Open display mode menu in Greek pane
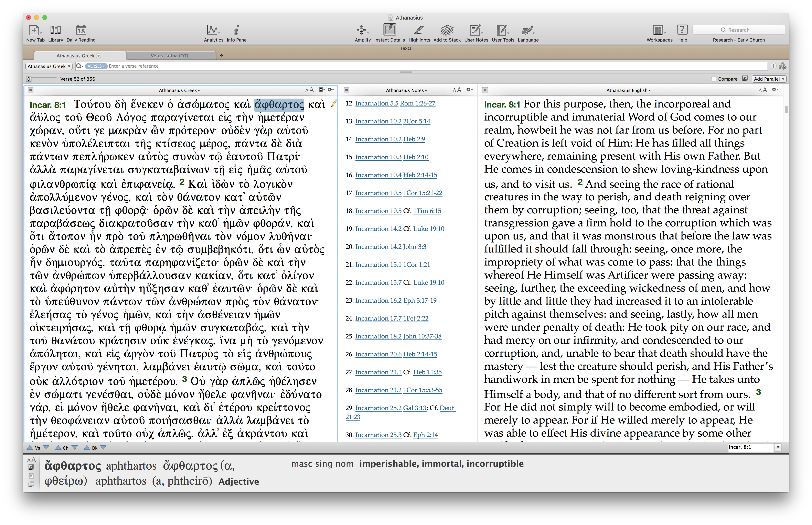 321,90
